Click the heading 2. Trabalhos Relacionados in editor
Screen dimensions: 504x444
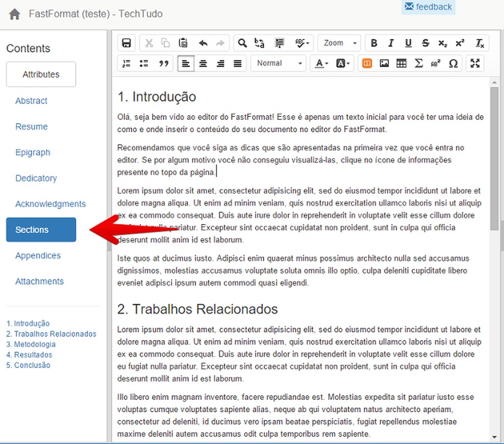tap(197, 309)
